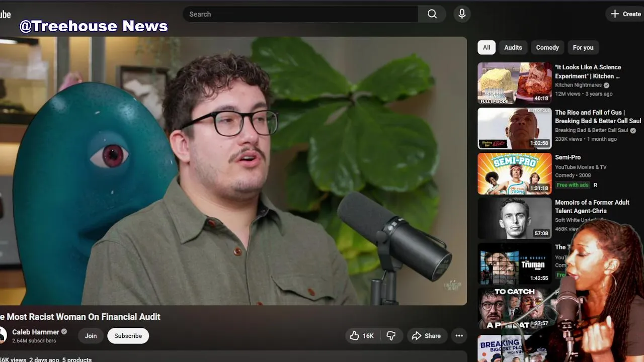Viewport: 644px width, 362px height.
Task: Open more actions three-dot menu
Action: (459, 336)
